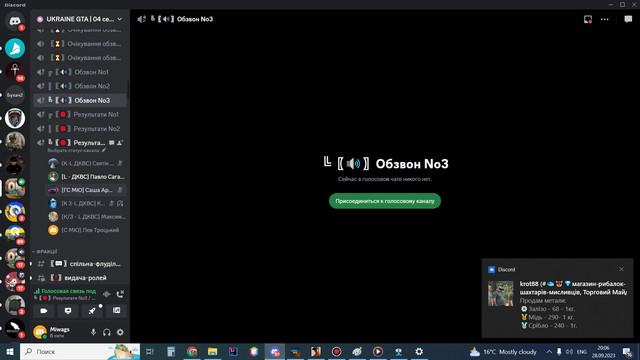Open the black feather server icon
The image size is (640, 360).
[15, 328]
